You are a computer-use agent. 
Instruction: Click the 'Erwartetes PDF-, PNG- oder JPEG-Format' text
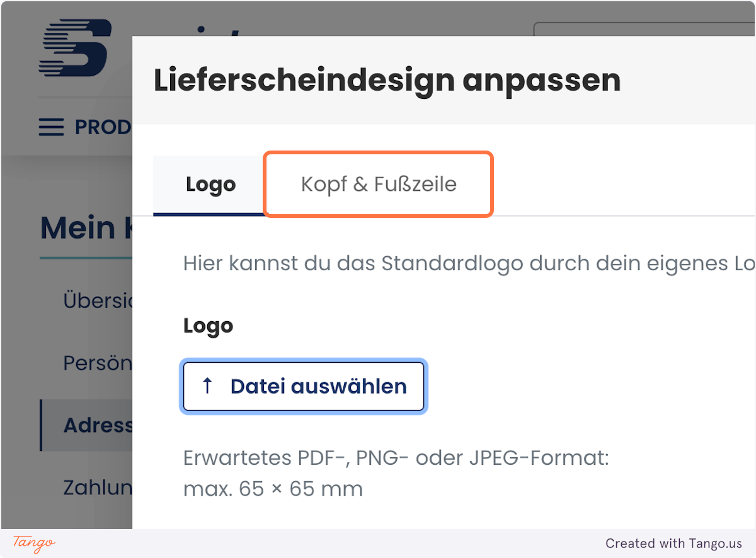click(396, 458)
